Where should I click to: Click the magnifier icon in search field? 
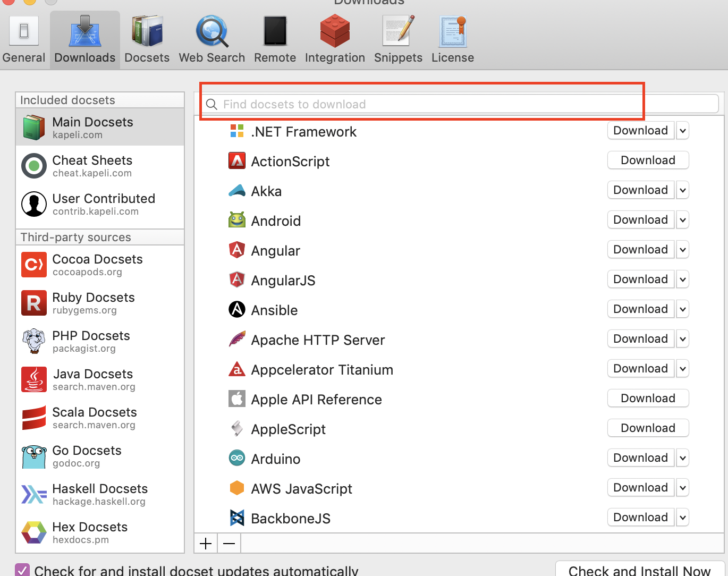(x=211, y=104)
